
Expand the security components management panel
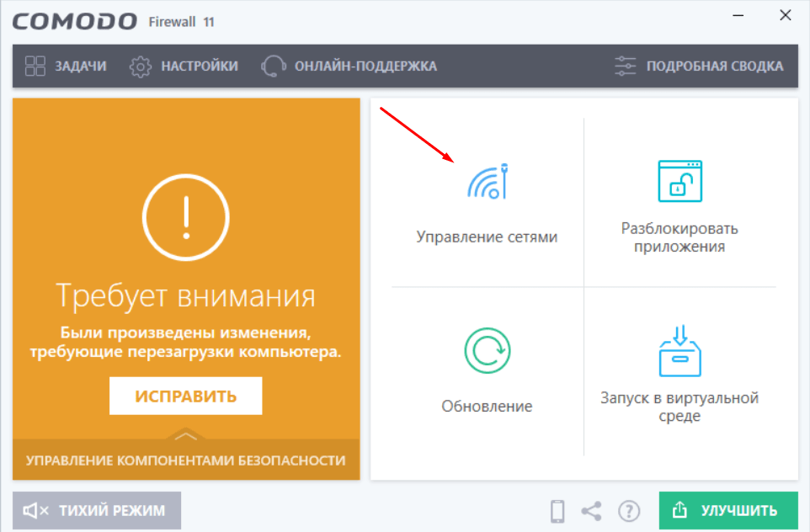[186, 460]
